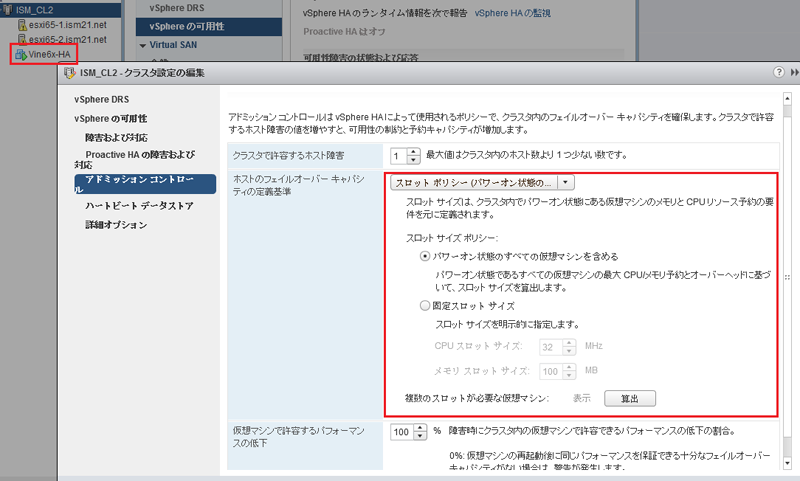Open help with the question mark icon
The width and height of the screenshot is (800, 481).
(778, 73)
